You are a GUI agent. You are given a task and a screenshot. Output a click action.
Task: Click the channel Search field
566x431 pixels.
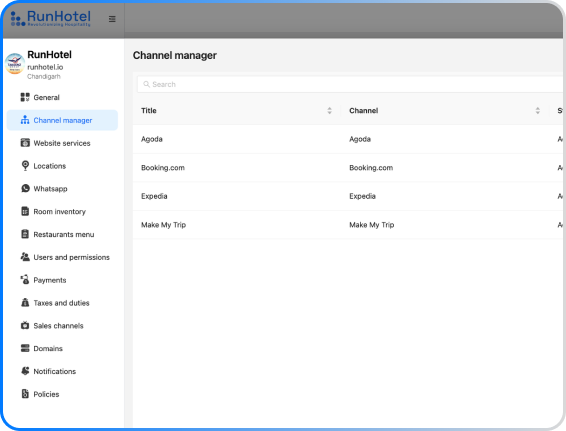349,84
